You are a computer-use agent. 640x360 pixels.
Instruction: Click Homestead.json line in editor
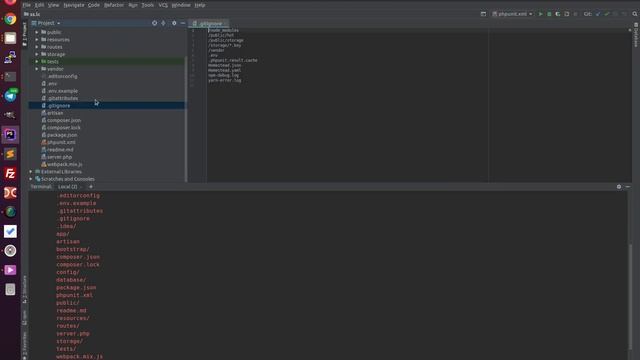224,65
